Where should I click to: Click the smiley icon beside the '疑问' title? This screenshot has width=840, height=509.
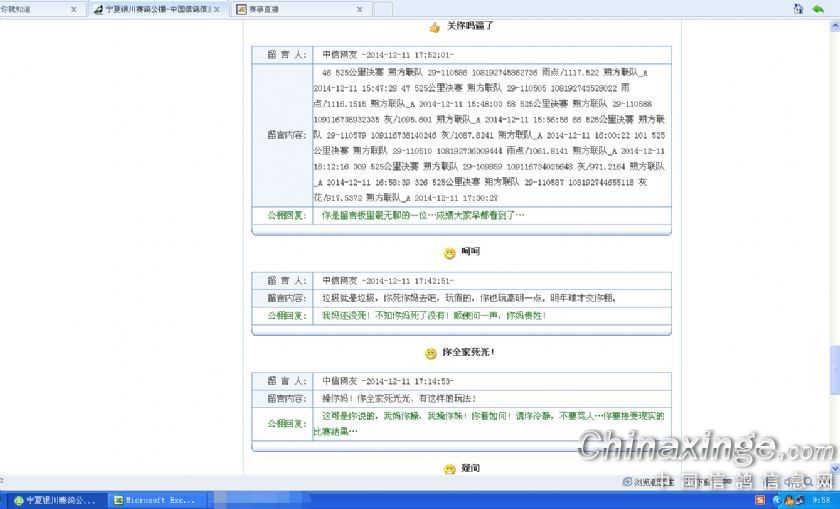450,469
